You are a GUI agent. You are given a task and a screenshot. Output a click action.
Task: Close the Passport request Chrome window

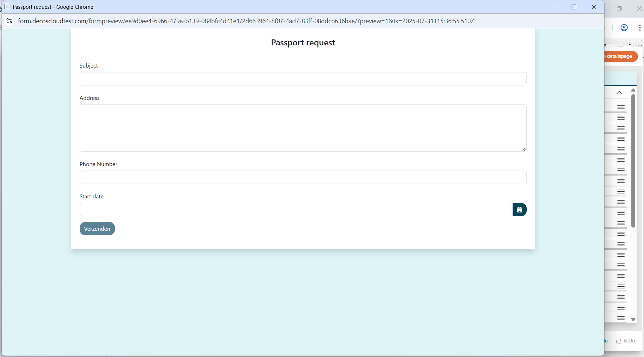pyautogui.click(x=594, y=7)
